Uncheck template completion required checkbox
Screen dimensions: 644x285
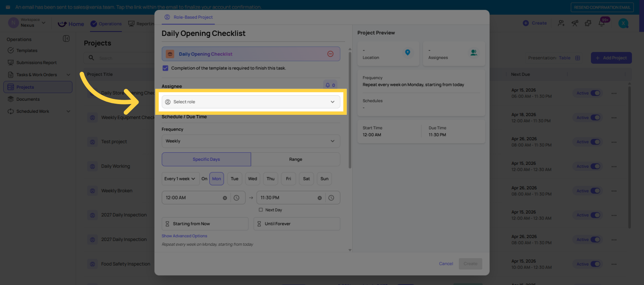point(165,68)
